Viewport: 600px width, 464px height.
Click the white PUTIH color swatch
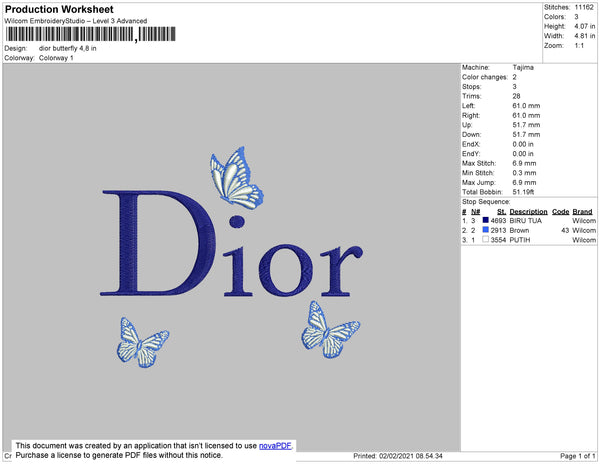click(486, 239)
